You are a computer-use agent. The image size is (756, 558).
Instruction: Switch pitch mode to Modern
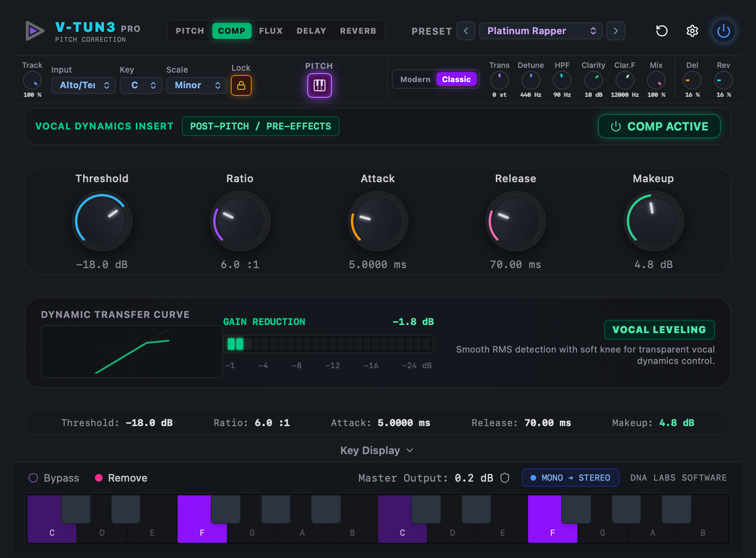click(415, 79)
